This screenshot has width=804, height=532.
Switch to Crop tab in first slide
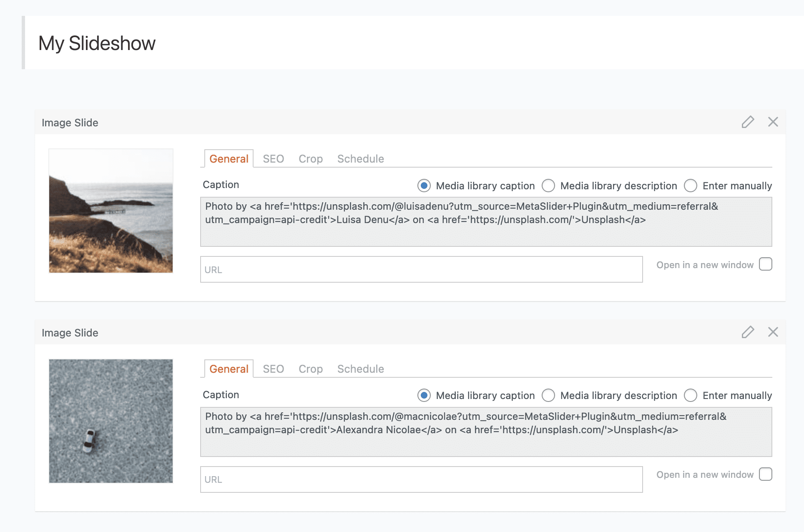click(x=310, y=159)
